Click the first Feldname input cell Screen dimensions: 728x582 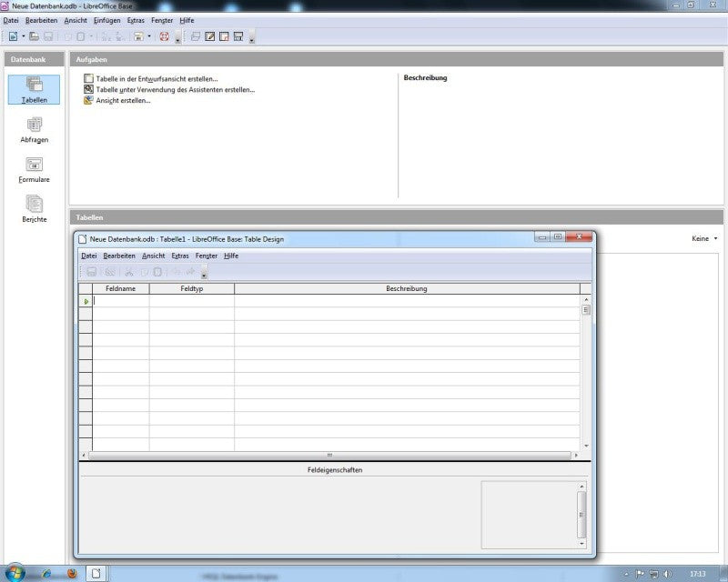(x=121, y=301)
